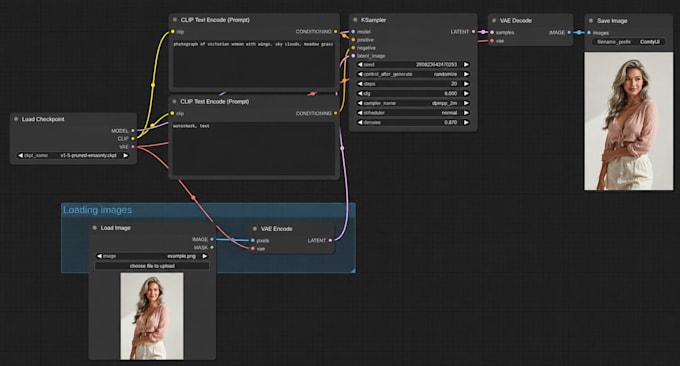Collapse the victorian woman CLIP Text Encode node

(175, 20)
